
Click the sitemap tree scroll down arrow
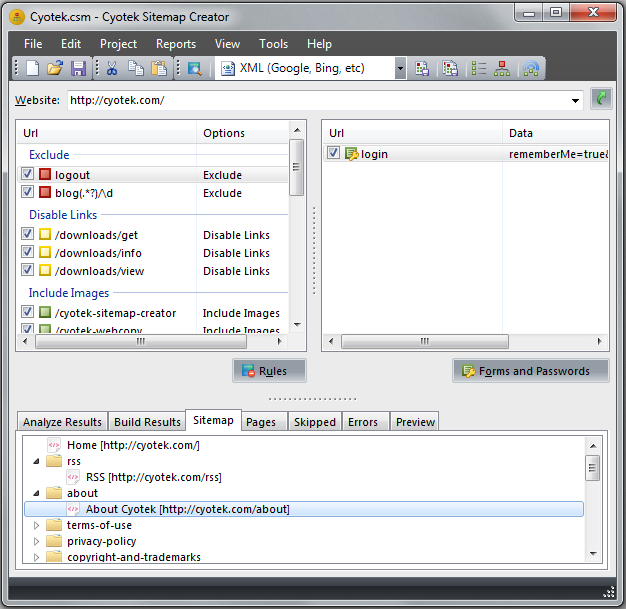click(593, 553)
